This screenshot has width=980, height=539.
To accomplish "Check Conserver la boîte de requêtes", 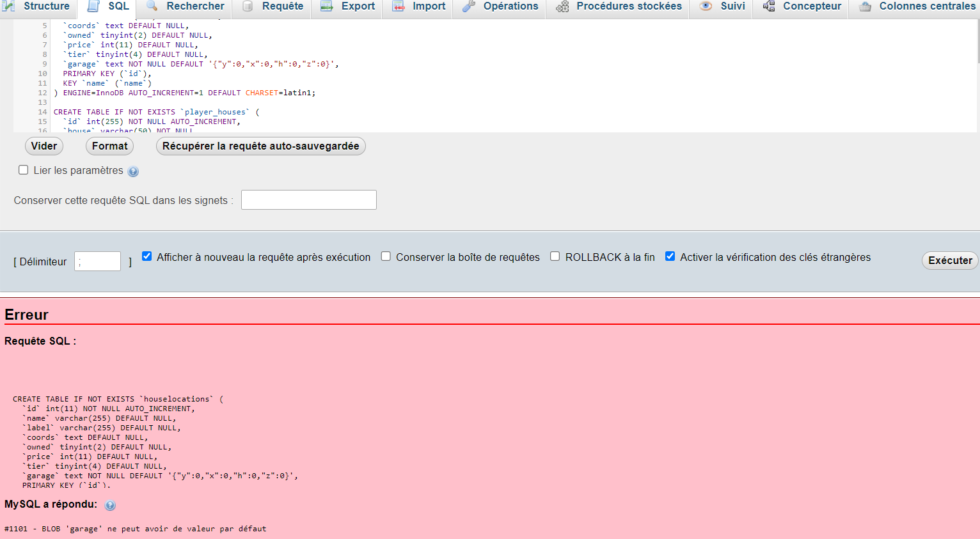I will click(386, 256).
